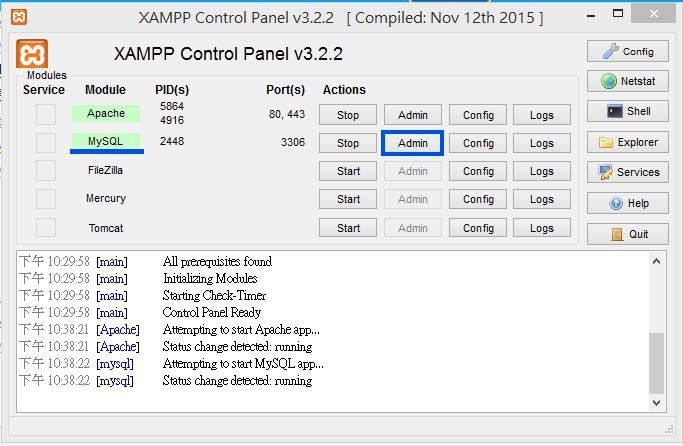Click MySQL port 3306
683x446 pixels.
point(293,142)
